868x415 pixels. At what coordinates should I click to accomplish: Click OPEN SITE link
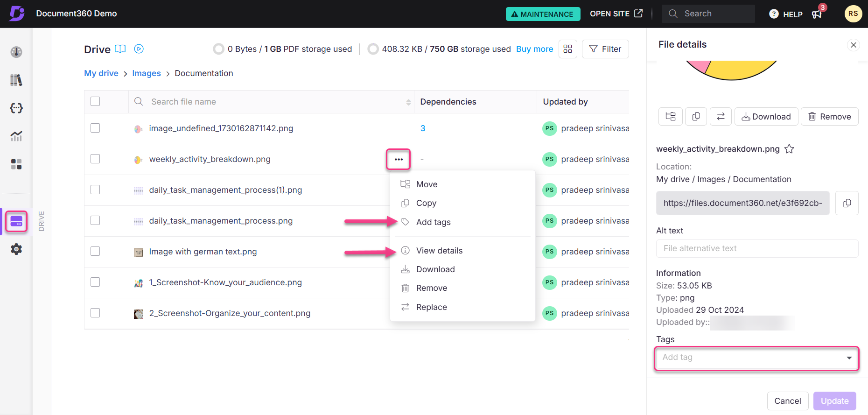[x=616, y=14]
